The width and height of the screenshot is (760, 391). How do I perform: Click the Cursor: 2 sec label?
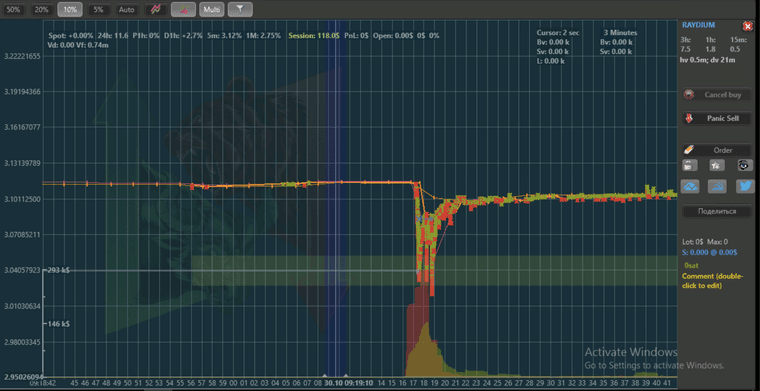pos(557,33)
